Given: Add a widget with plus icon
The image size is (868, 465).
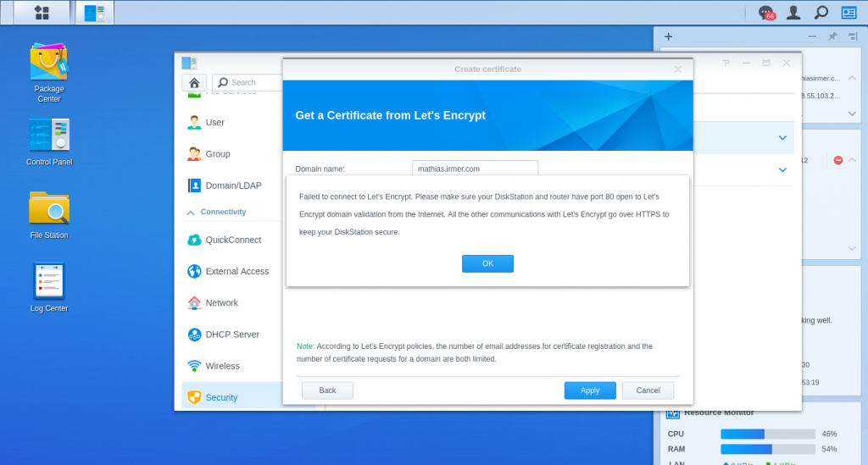Looking at the screenshot, I should [669, 36].
